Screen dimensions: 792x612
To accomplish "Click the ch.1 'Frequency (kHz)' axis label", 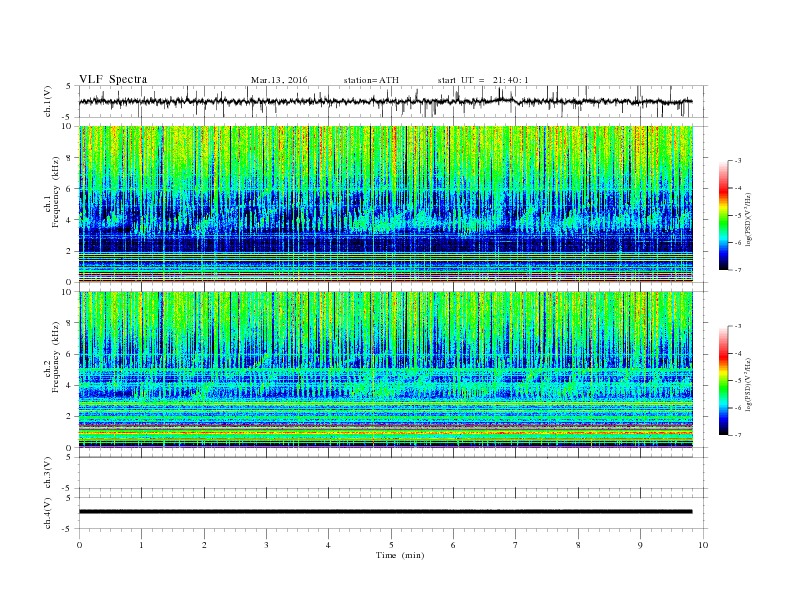I will click(56, 192).
